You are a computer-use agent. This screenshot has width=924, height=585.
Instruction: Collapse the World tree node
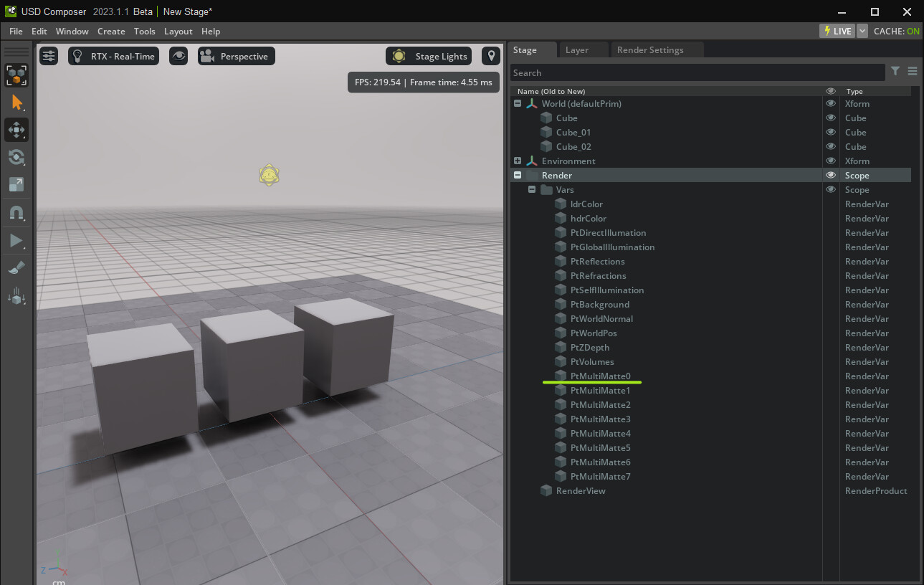pyautogui.click(x=518, y=103)
